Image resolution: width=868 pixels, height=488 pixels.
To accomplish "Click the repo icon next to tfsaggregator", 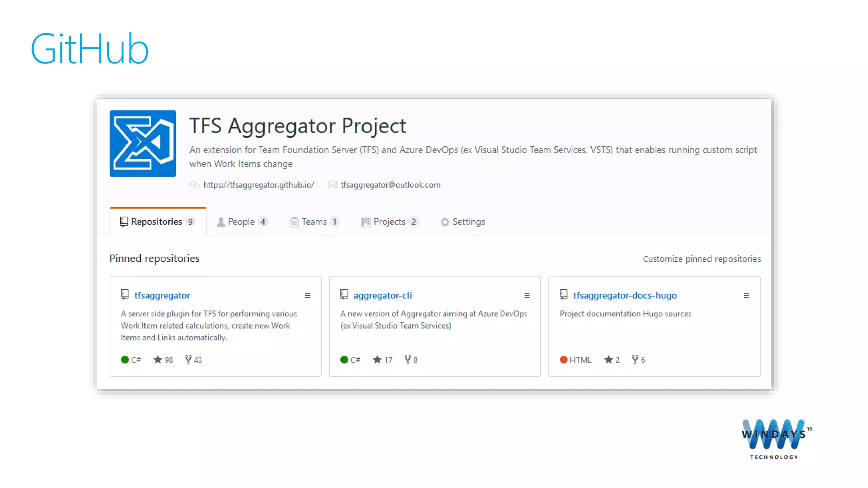I will 125,294.
